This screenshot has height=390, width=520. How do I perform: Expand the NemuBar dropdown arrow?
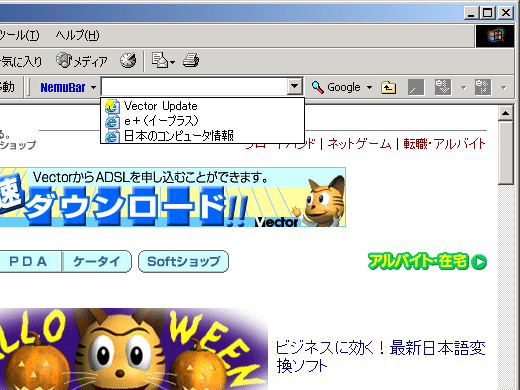pos(94,87)
